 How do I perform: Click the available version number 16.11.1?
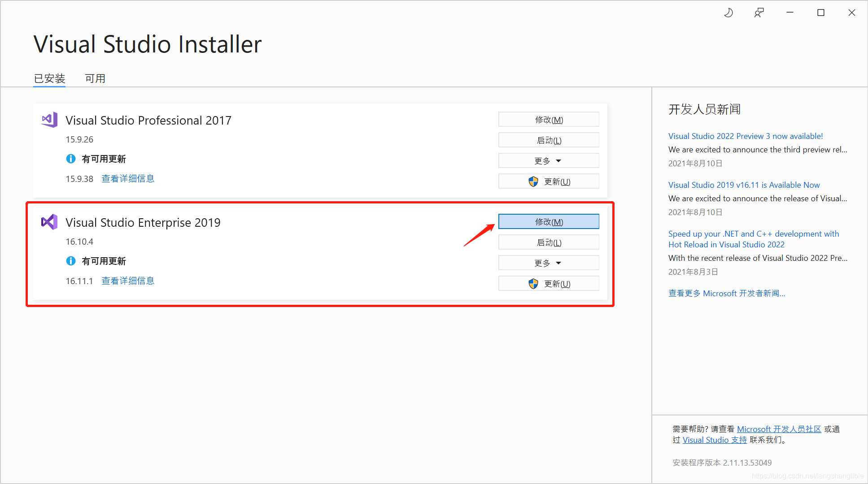click(x=79, y=281)
